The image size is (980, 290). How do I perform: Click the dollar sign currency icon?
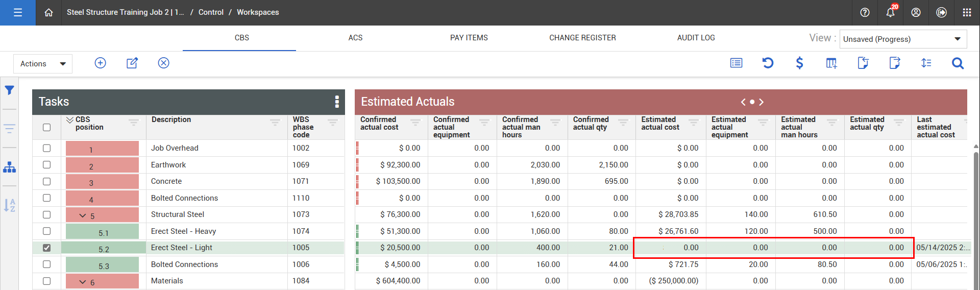pos(799,63)
